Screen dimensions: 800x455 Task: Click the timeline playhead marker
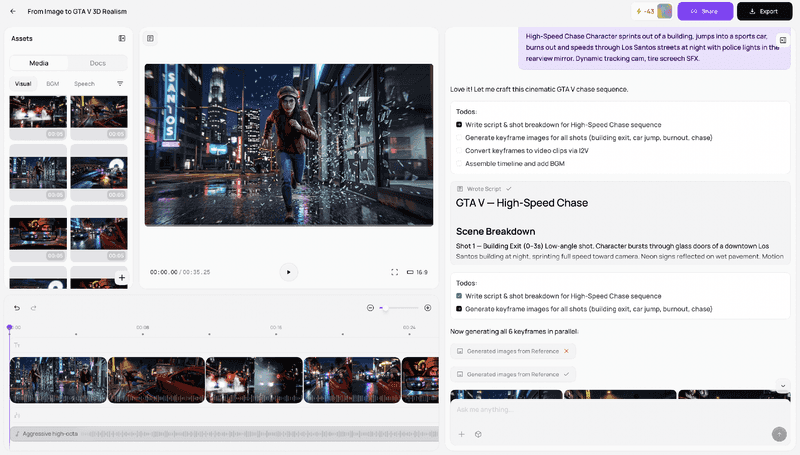(x=9, y=327)
